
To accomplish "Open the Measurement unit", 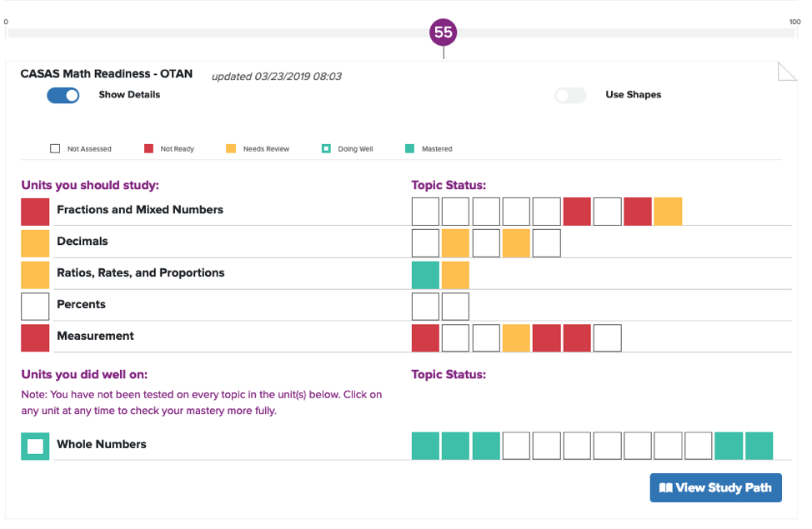I will coord(95,336).
